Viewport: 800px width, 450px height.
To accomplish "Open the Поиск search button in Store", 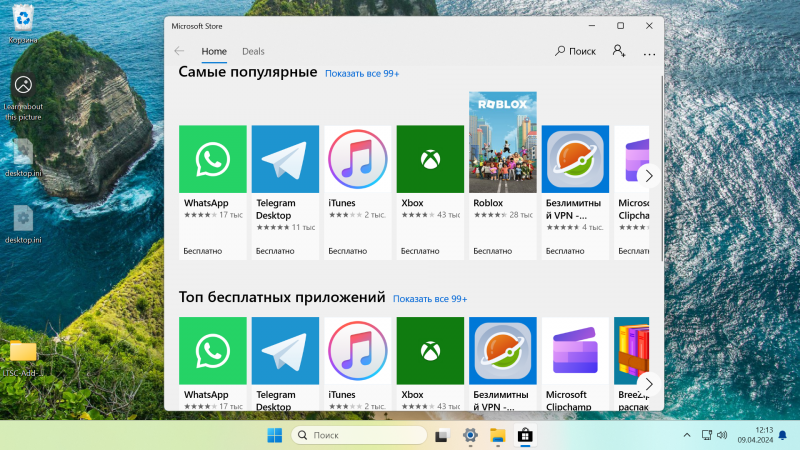I will click(x=575, y=51).
